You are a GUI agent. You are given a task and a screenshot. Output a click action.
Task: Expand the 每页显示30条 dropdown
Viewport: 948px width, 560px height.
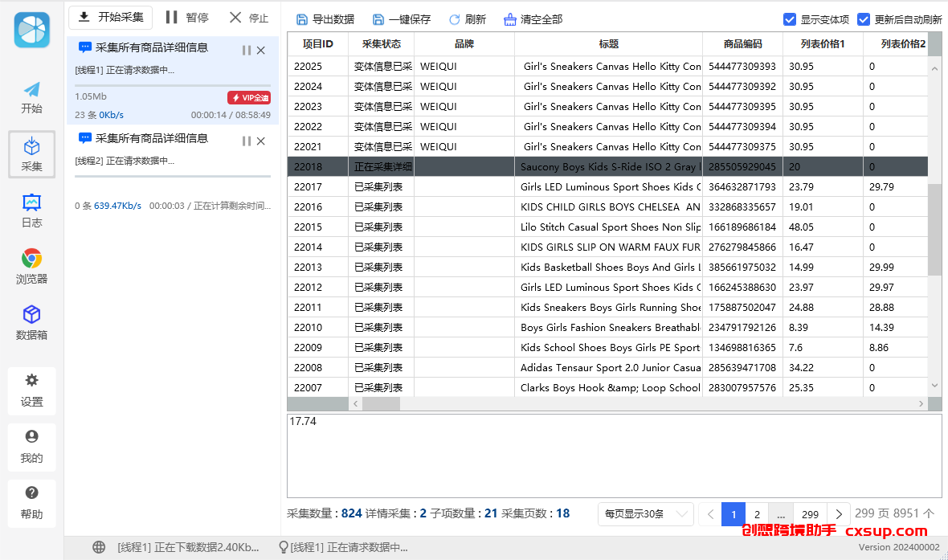coord(646,514)
